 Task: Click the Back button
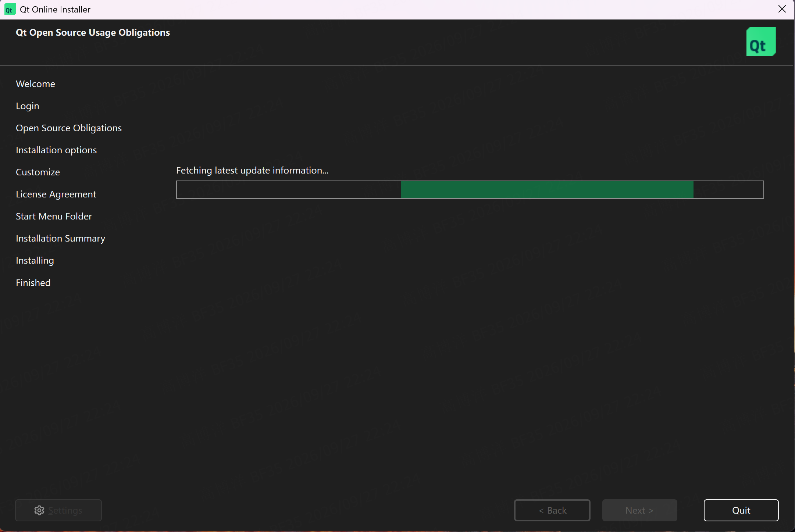tap(552, 510)
